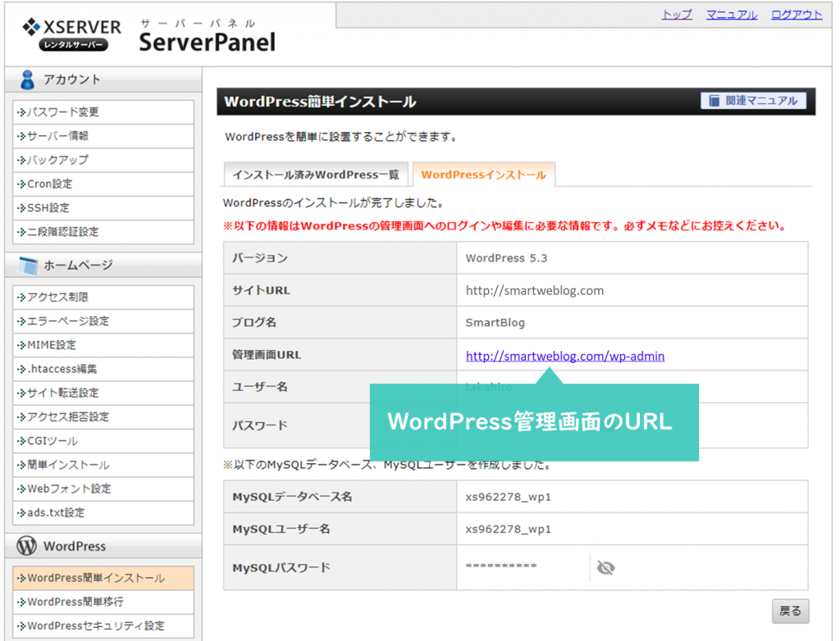840x641 pixels.
Task: Open エラーページ設定 menu item
Action: [x=103, y=321]
